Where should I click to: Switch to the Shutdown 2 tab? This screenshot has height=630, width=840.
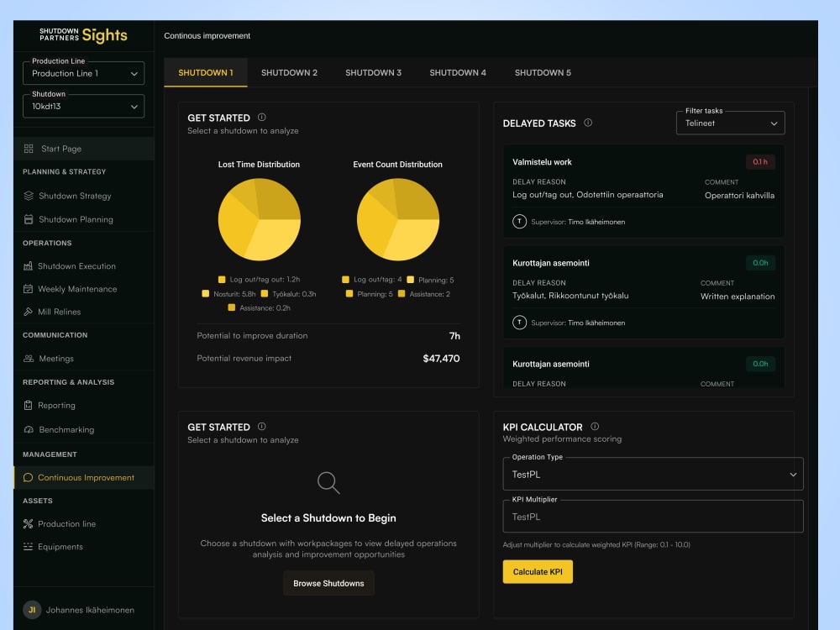[289, 72]
